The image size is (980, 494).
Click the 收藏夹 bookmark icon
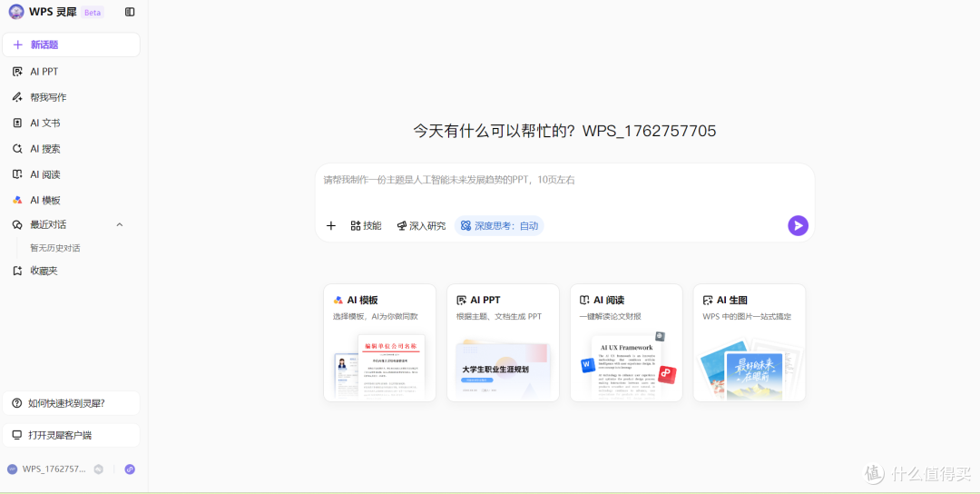click(x=17, y=271)
